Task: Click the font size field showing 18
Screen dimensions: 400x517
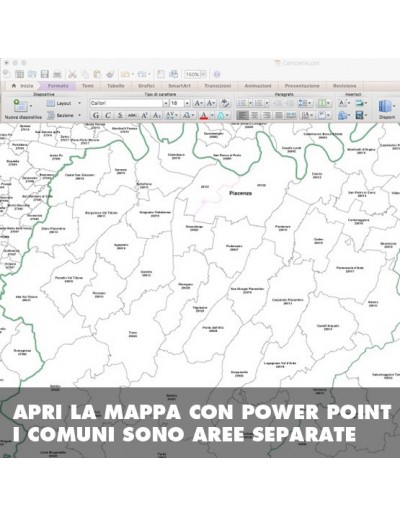Action: click(177, 103)
